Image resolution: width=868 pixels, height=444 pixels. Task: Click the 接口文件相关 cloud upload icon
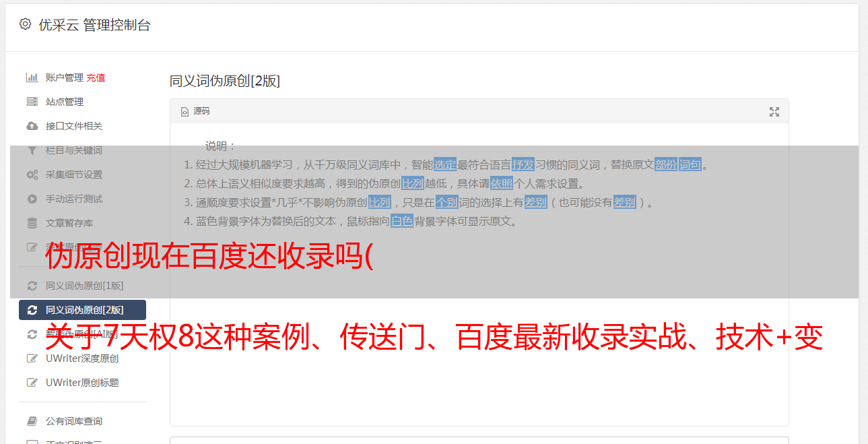[32, 126]
